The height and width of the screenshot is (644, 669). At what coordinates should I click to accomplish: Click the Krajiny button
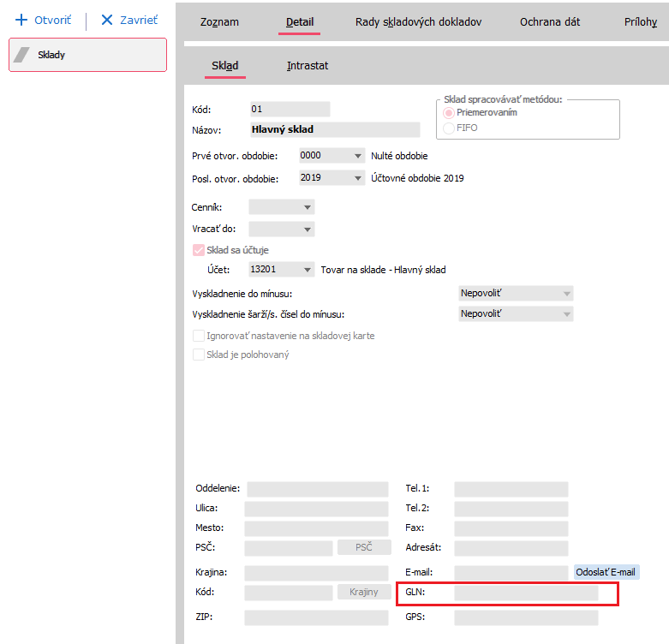click(364, 592)
